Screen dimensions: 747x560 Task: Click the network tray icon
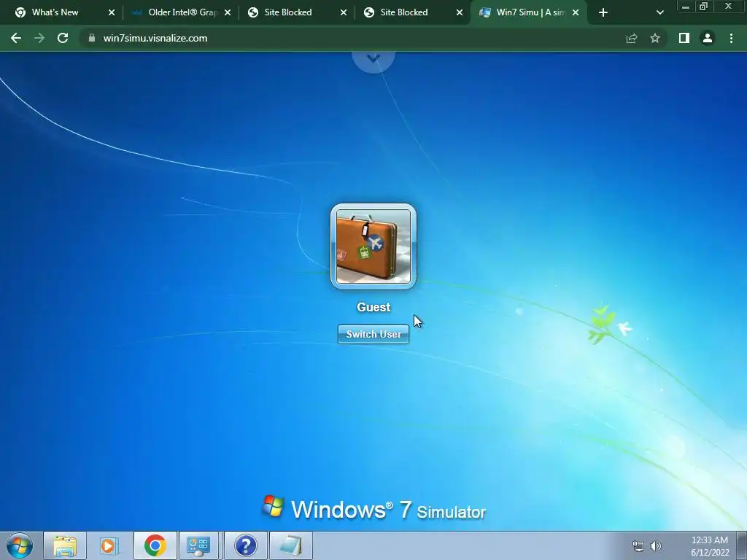pos(638,546)
